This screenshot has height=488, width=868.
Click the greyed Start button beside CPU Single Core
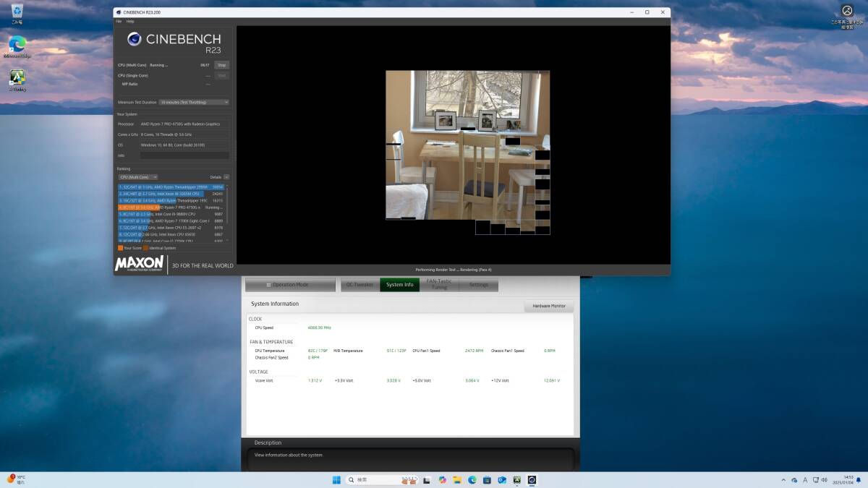tap(222, 75)
